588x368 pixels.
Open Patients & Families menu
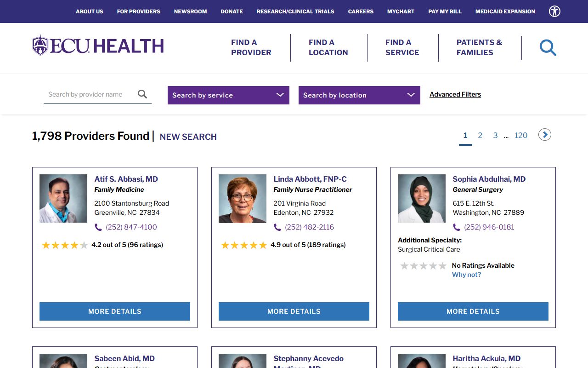tap(479, 47)
